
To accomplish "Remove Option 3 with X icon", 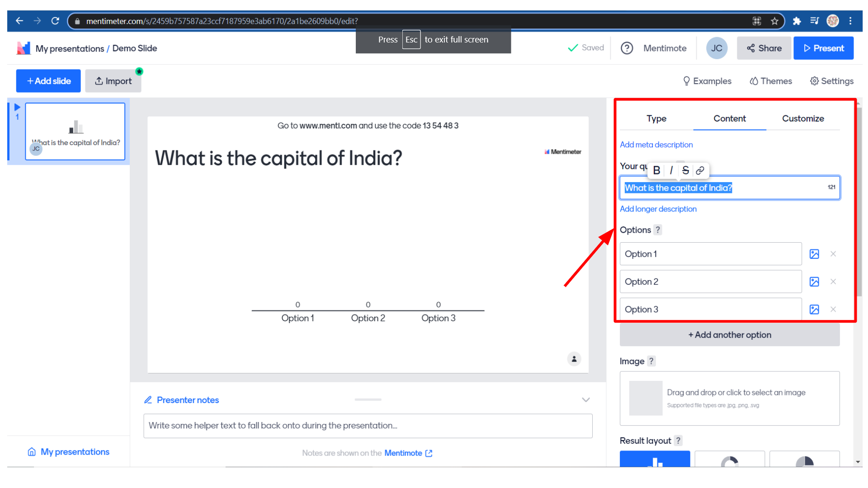I will pyautogui.click(x=833, y=310).
